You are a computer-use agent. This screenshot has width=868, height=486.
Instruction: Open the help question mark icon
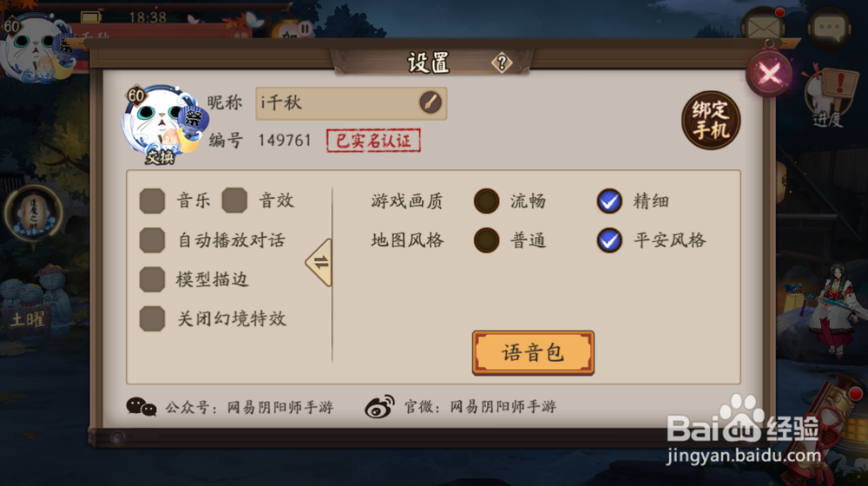pyautogui.click(x=502, y=63)
